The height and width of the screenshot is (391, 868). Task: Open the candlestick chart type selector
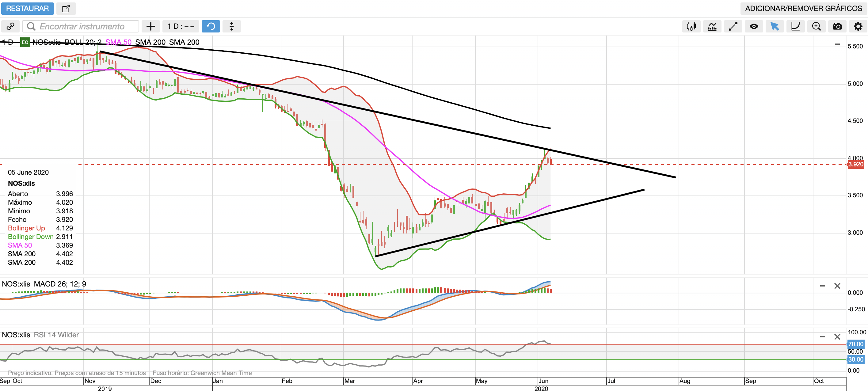691,26
